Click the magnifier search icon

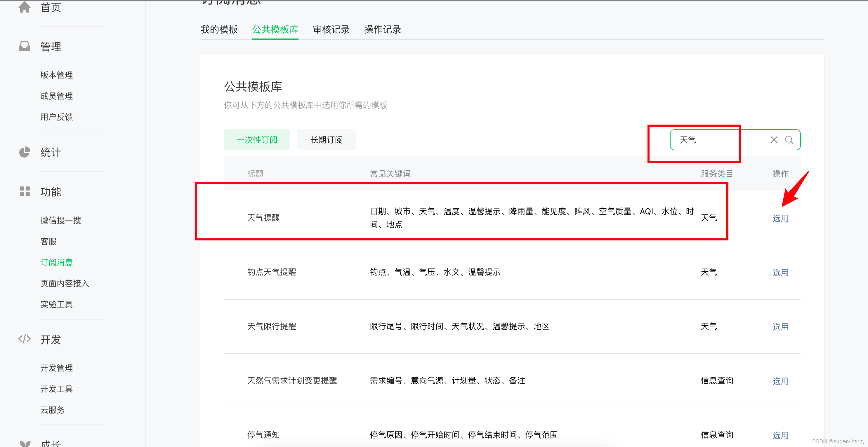coord(789,140)
